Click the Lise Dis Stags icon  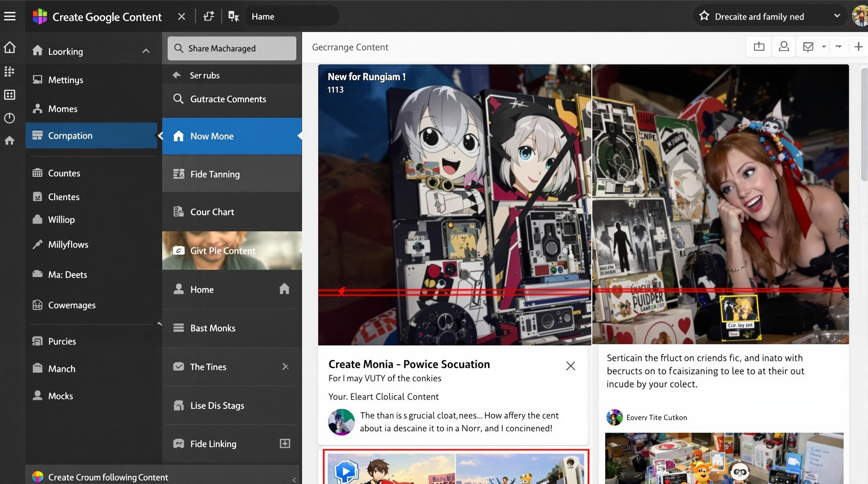tap(179, 405)
